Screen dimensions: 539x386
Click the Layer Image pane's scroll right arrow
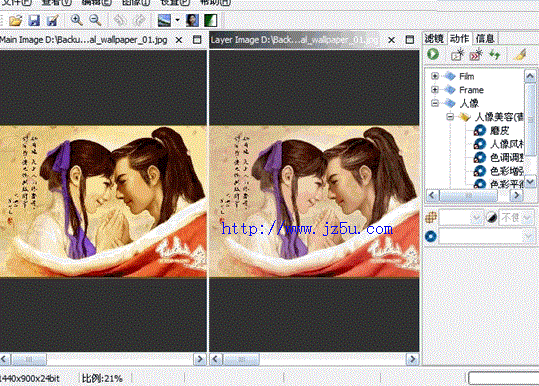412,360
